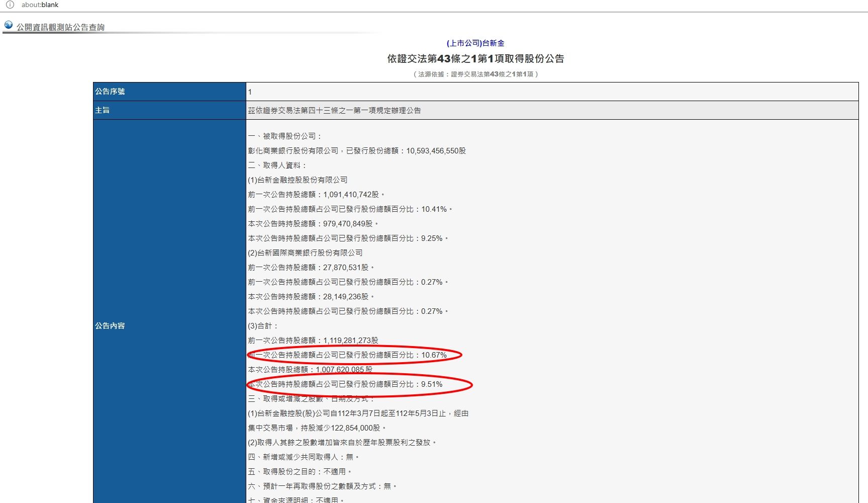Click the line (2)取得人其餘之股數增加
The height and width of the screenshot is (503, 868).
click(x=342, y=442)
